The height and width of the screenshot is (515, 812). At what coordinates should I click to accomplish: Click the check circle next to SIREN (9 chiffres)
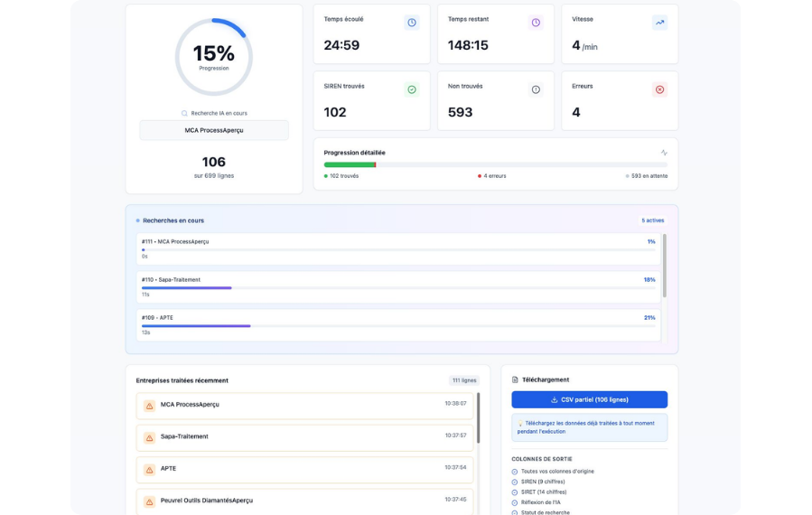click(515, 482)
